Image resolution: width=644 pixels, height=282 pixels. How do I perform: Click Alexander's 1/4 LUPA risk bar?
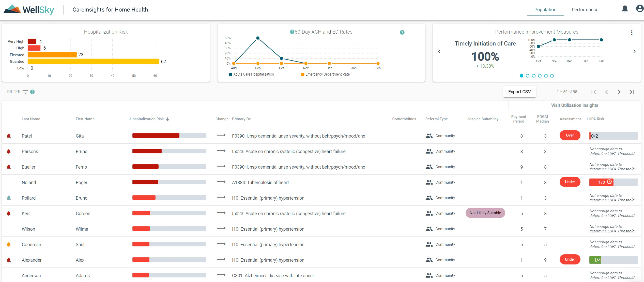595,260
